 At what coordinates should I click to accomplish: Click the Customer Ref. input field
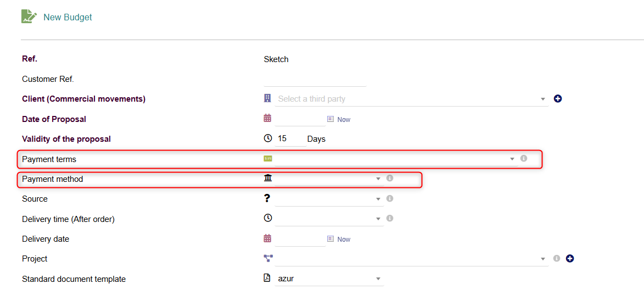(x=315, y=79)
